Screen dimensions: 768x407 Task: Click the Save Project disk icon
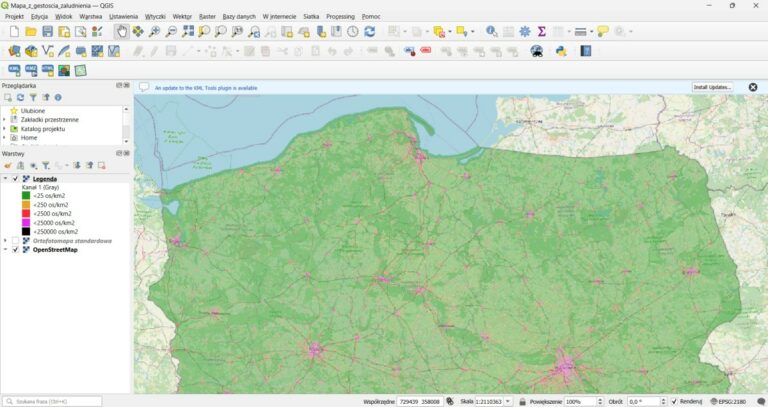point(48,32)
